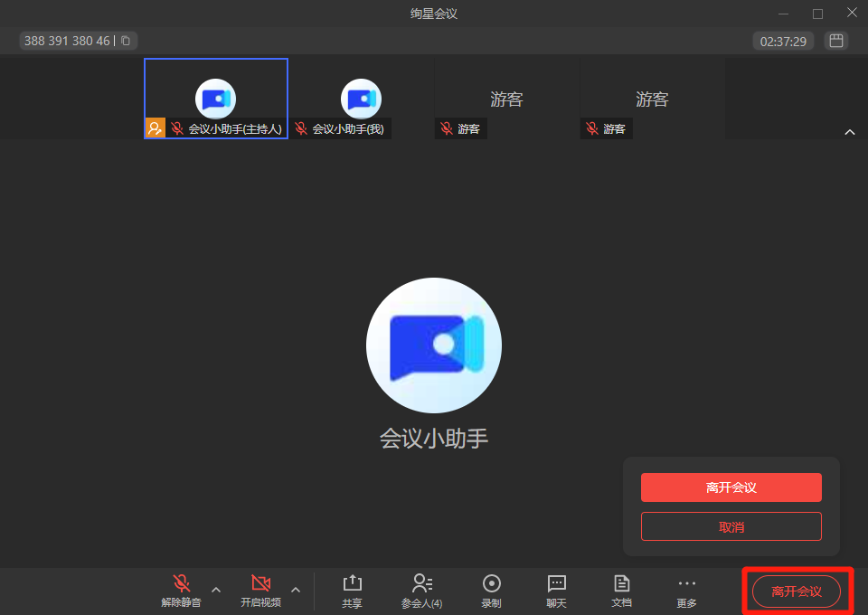
Task: Click the meeting ID number text
Action: point(67,41)
